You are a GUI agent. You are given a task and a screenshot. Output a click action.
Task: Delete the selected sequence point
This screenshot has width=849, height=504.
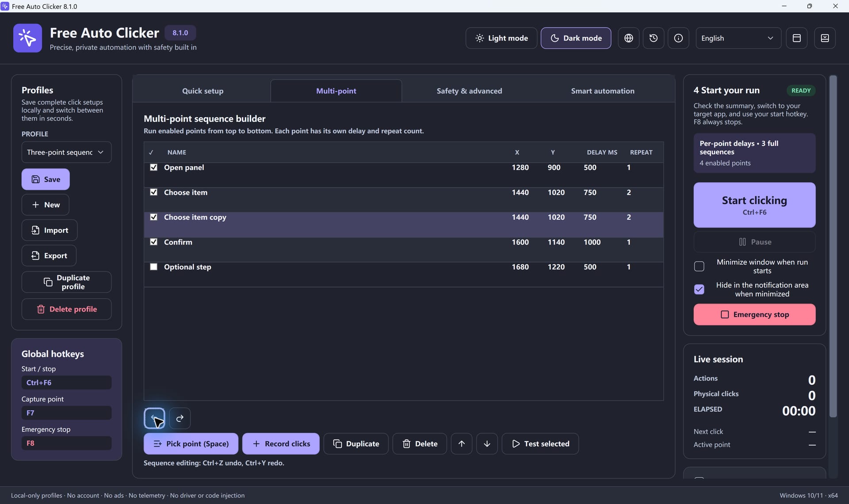click(x=420, y=444)
